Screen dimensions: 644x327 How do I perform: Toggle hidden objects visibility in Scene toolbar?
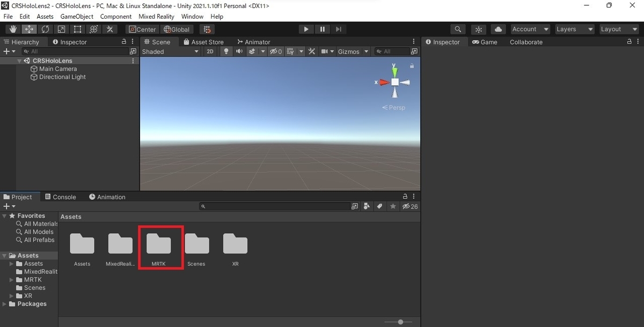click(276, 51)
